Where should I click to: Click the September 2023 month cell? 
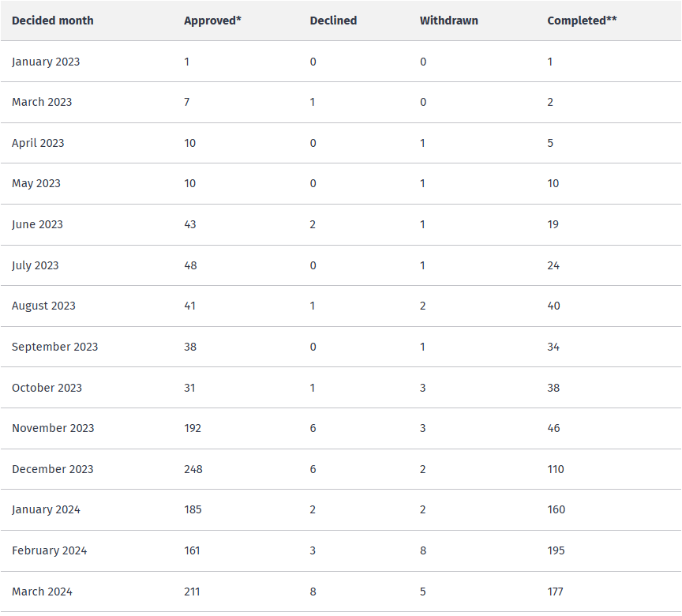pos(54,347)
